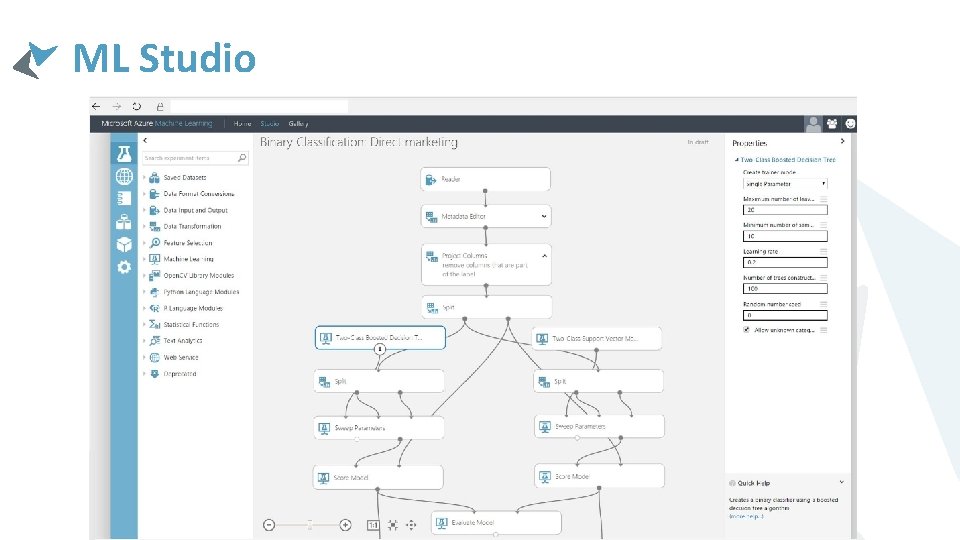Click the lock icon beside the address bar
Screen dimensions: 960x540
[160, 107]
